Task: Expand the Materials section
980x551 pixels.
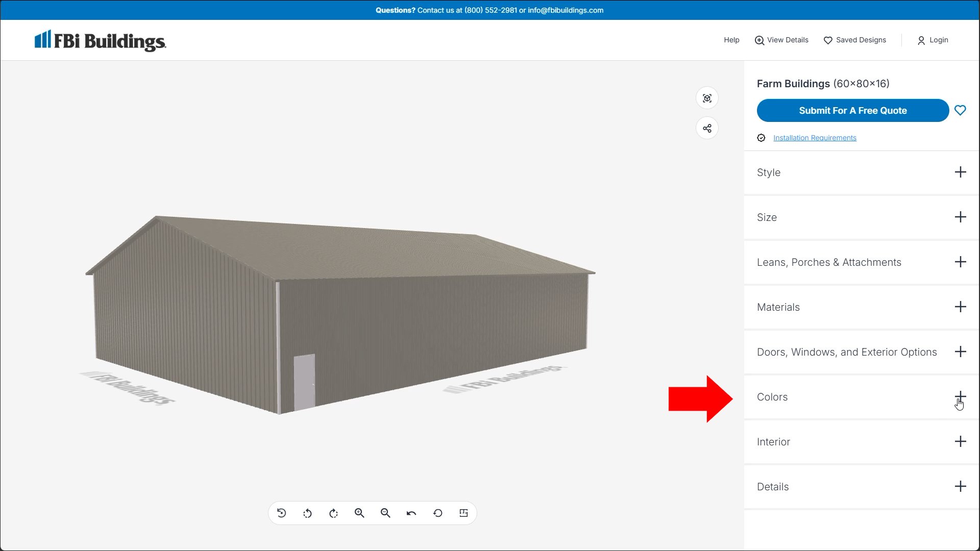Action: coord(960,307)
